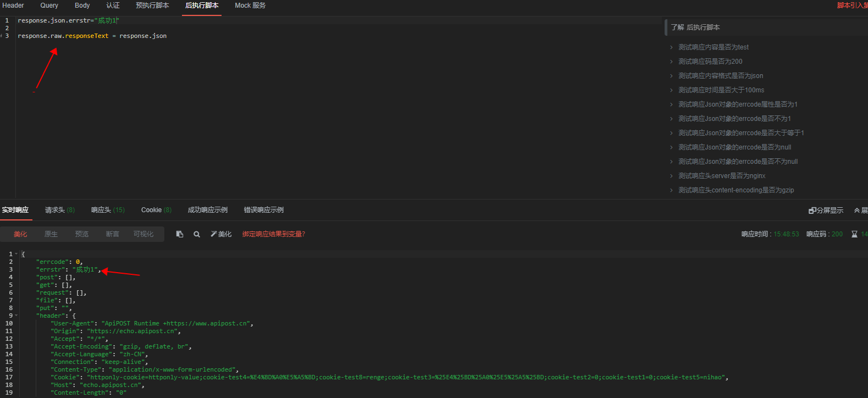Click script line response.json.errstr
Screen dimensions: 868x398
(68, 20)
